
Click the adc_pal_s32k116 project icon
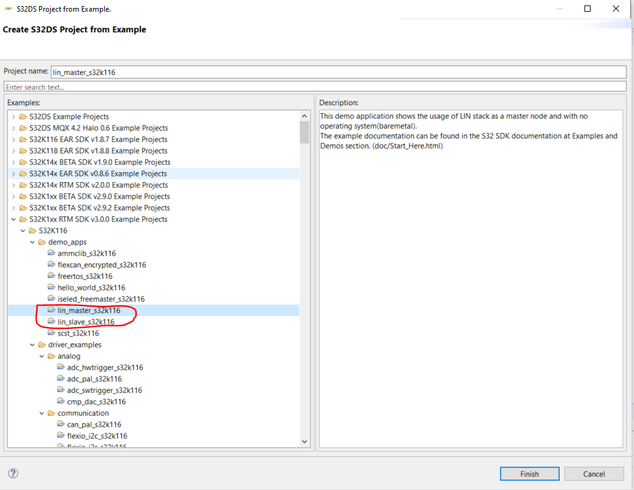[61, 378]
